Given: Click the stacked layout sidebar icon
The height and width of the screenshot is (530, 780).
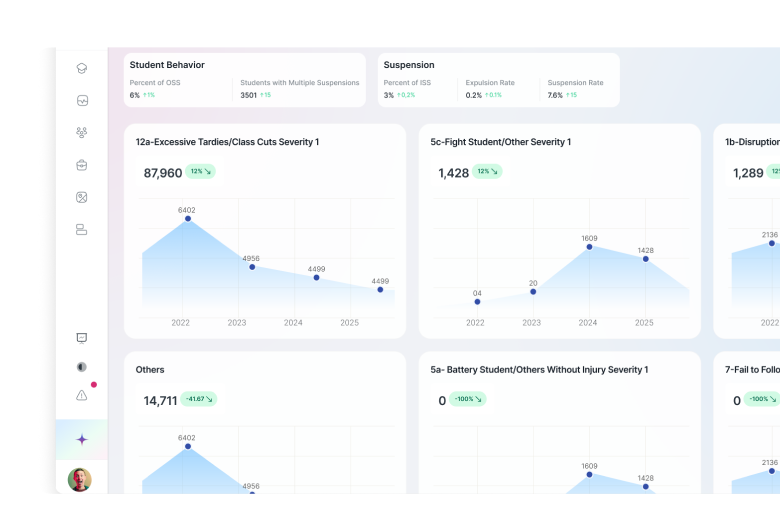Looking at the screenshot, I should (82, 229).
